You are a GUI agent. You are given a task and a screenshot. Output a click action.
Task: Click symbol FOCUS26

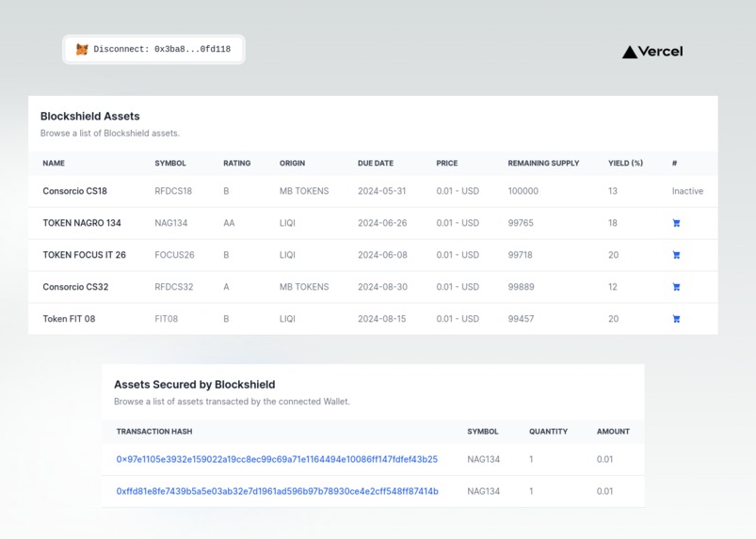[x=174, y=255]
